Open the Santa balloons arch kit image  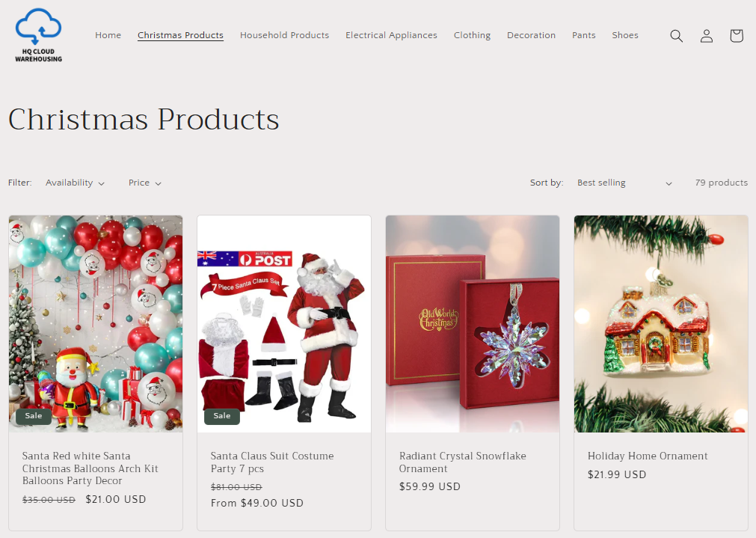point(96,324)
